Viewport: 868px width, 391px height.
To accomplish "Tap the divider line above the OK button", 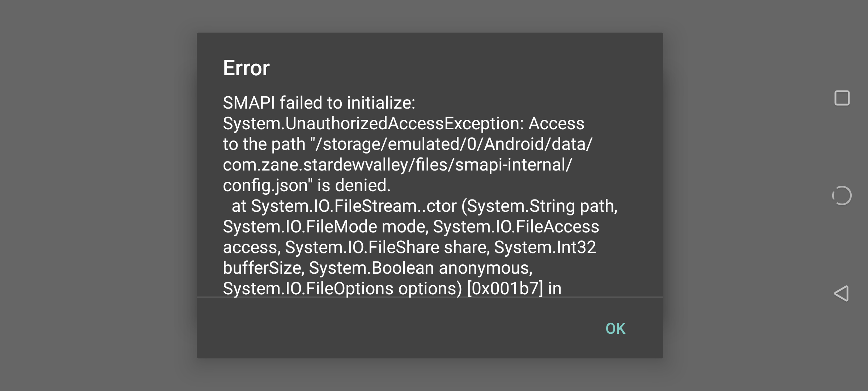I will [430, 298].
